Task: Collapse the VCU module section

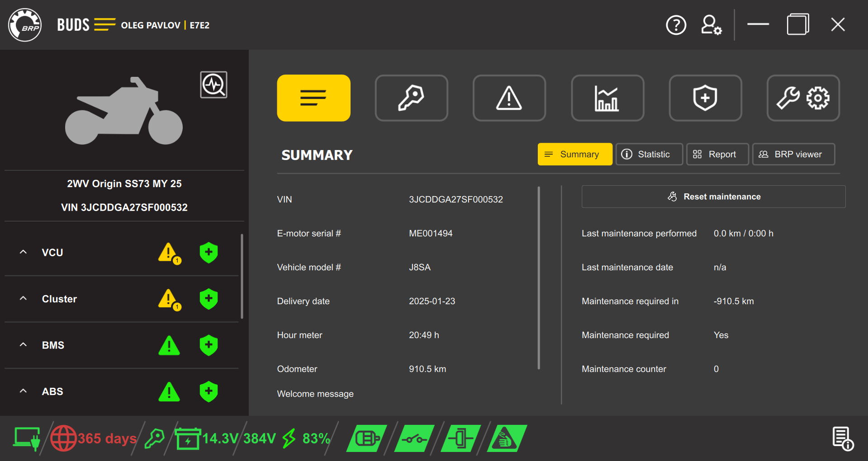Action: [23, 252]
